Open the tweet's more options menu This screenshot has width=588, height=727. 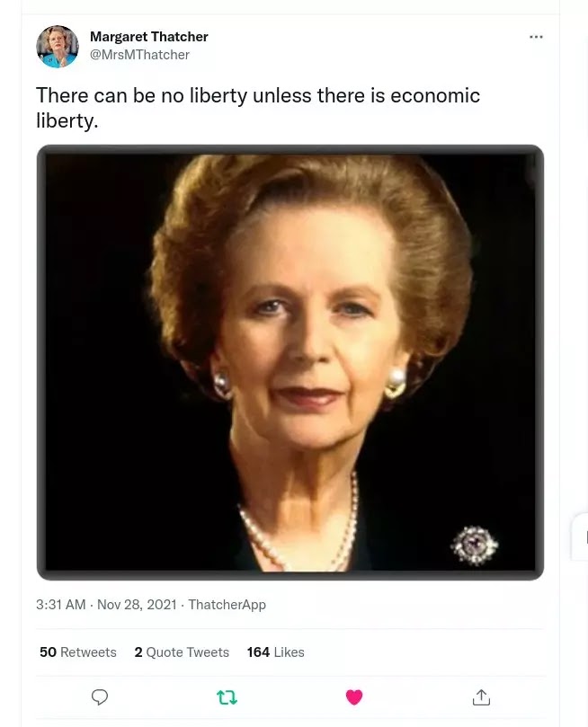[536, 37]
